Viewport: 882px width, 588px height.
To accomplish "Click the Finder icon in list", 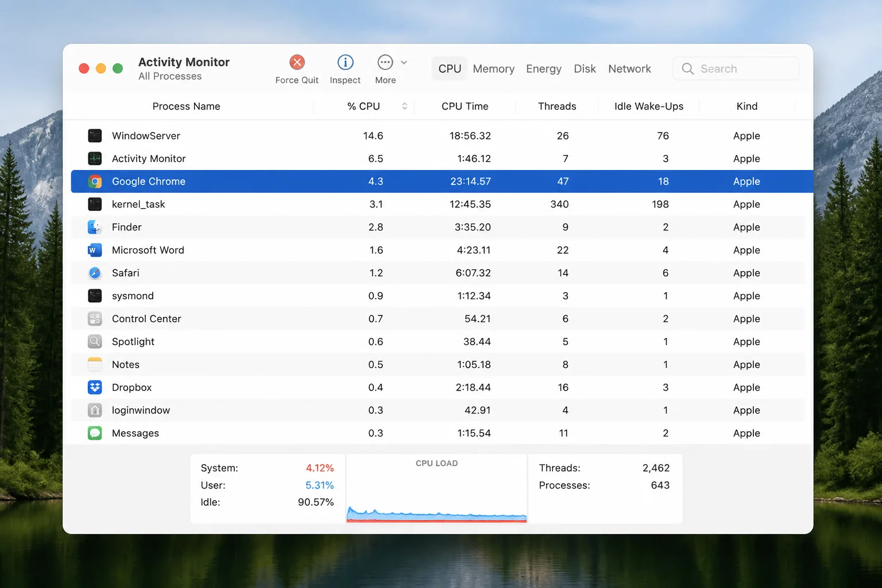I will pos(95,227).
